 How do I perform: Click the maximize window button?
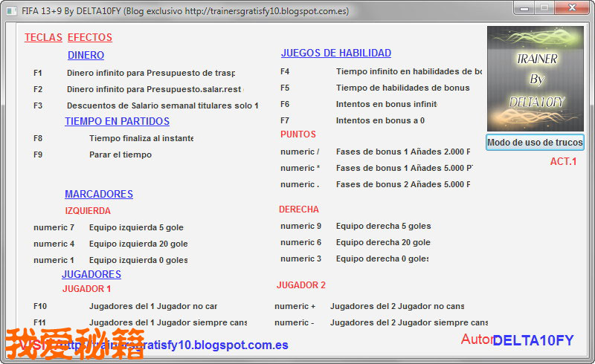pos(544,8)
